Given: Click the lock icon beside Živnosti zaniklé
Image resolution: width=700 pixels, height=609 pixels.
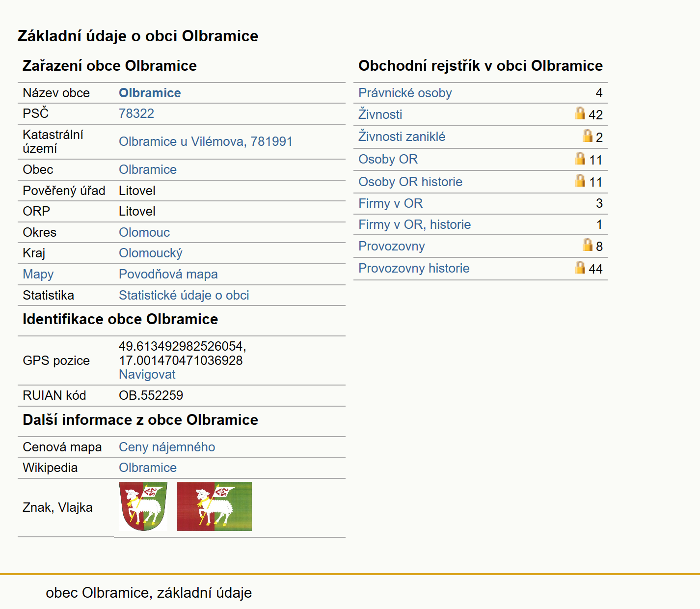Looking at the screenshot, I should coord(588,136).
